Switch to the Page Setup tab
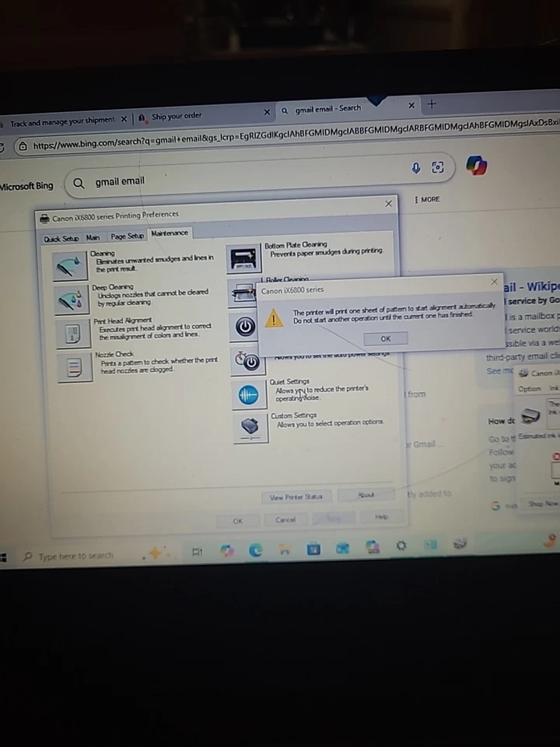This screenshot has width=560, height=747. 127,236
